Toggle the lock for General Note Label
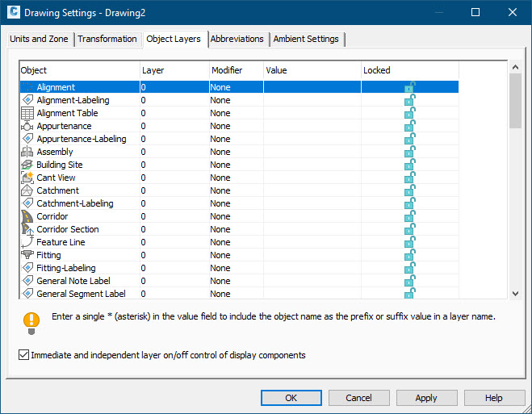The width and height of the screenshot is (532, 414). pyautogui.click(x=410, y=280)
